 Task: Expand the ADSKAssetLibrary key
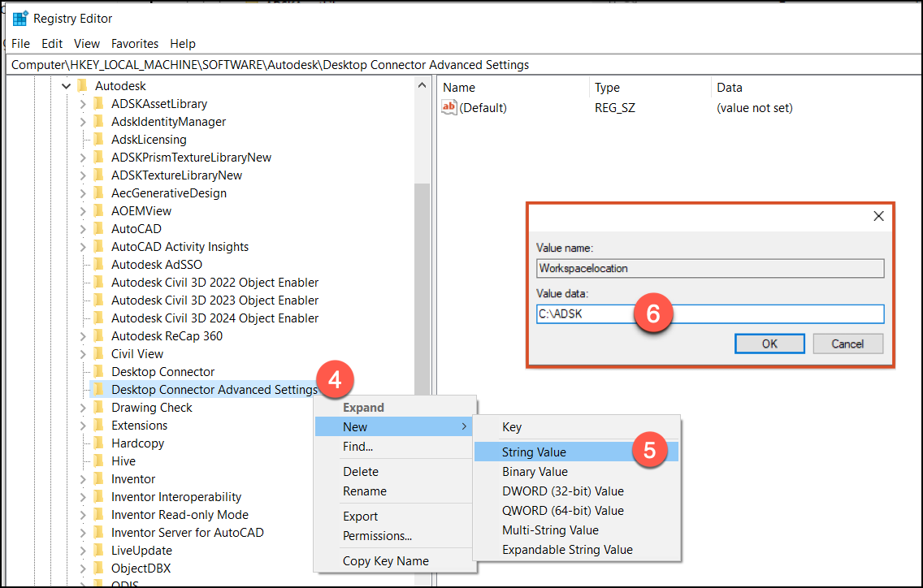[x=83, y=104]
